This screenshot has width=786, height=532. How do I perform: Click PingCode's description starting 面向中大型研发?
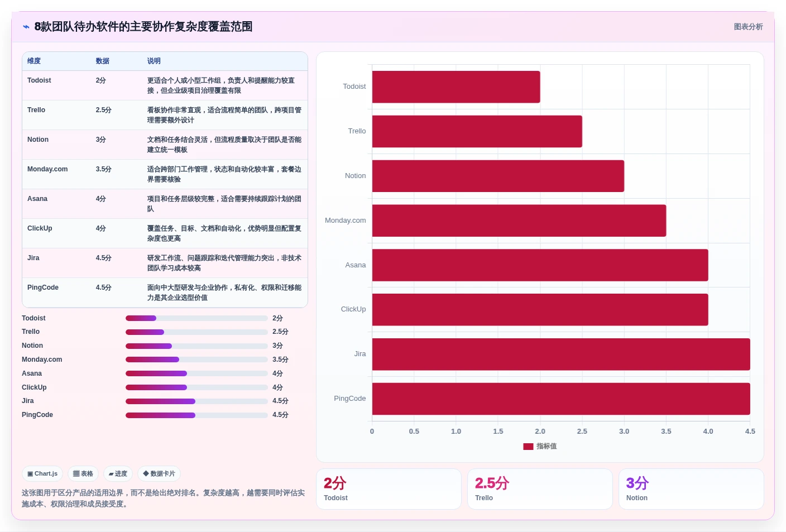[x=224, y=293]
